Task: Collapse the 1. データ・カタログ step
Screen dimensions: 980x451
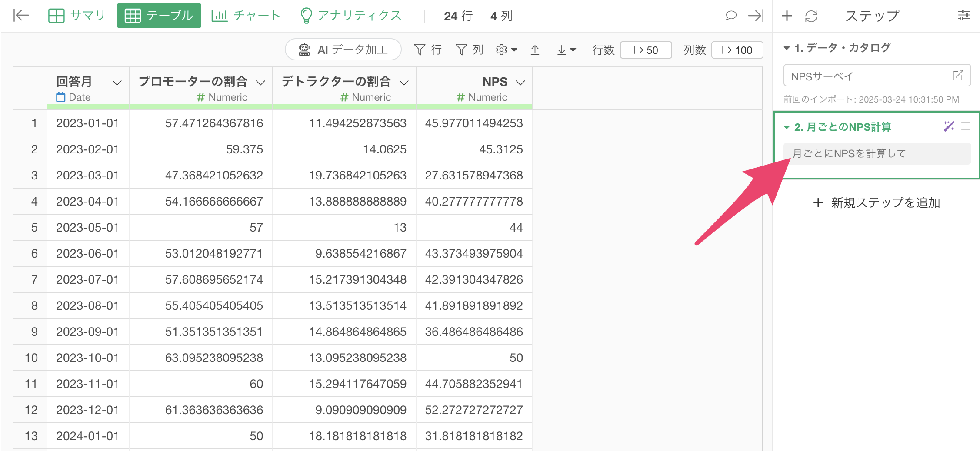Action: point(787,48)
